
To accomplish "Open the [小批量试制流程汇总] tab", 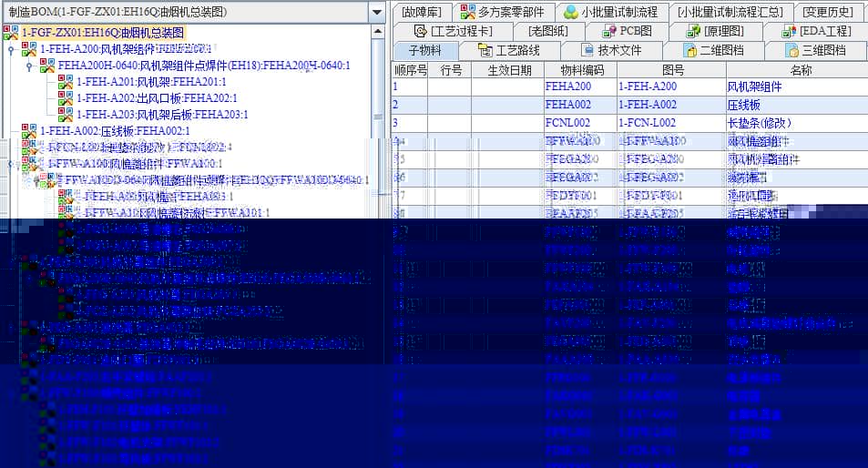I will coord(730,12).
